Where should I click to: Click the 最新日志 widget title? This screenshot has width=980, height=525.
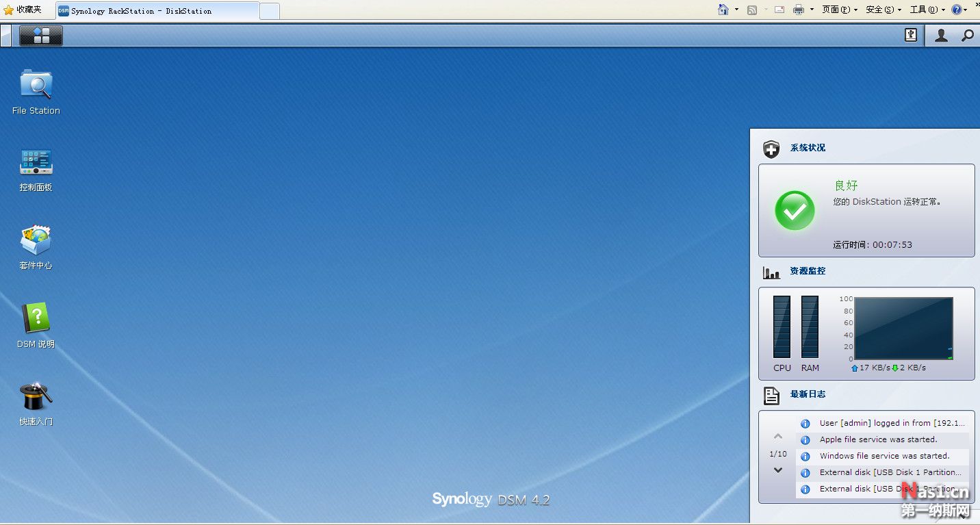(808, 394)
